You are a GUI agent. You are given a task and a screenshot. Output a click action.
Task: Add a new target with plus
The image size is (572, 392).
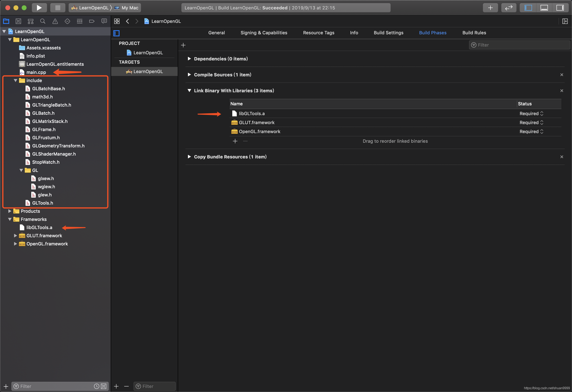(x=116, y=386)
